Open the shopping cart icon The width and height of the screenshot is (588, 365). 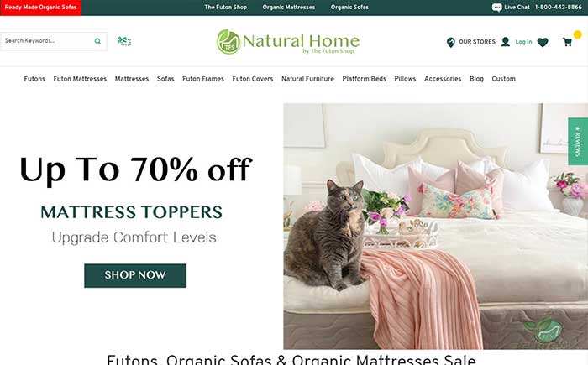567,42
